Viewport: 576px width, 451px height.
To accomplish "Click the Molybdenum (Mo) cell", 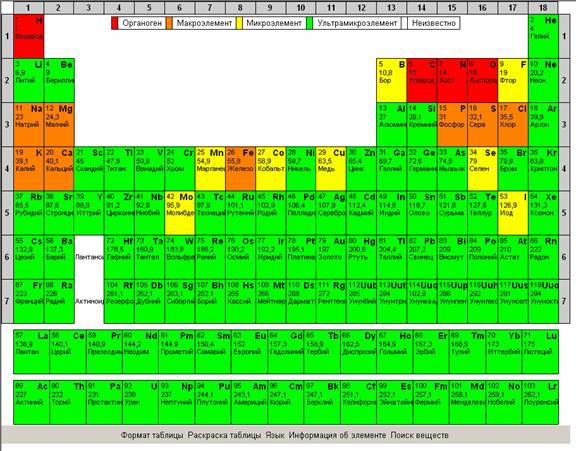I will coord(180,213).
